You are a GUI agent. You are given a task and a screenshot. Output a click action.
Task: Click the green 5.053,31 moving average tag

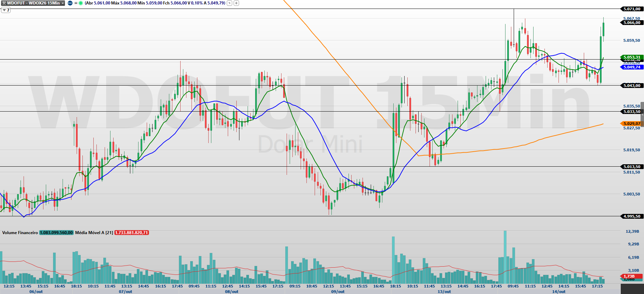coord(631,57)
